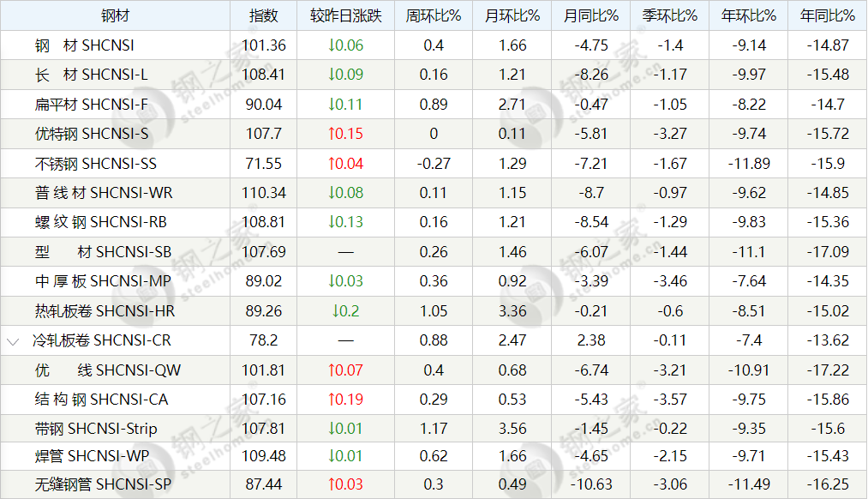Click the green down arrow value 0.13 for 螺纹钢
This screenshot has height=499, width=868.
(345, 222)
